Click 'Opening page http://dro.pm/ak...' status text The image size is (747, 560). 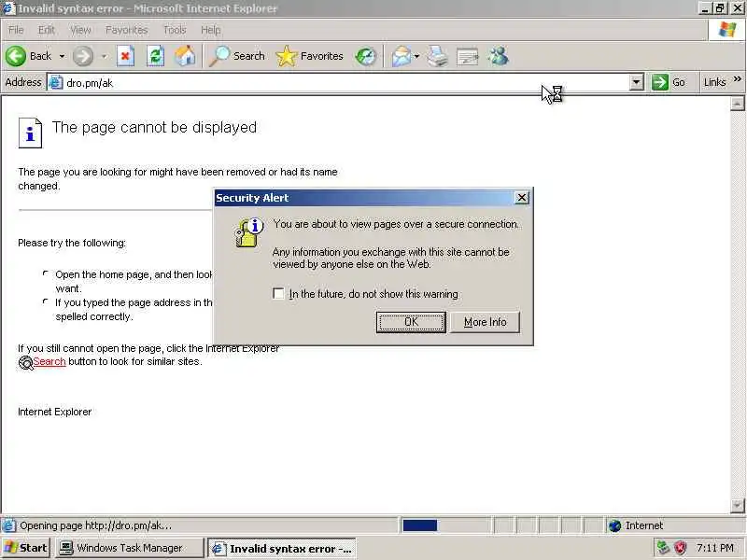pyautogui.click(x=96, y=525)
